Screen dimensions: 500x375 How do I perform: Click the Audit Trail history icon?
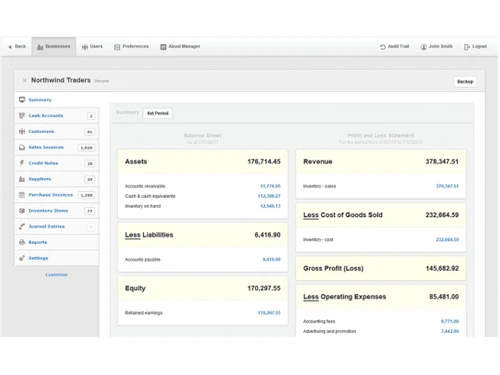(383, 47)
